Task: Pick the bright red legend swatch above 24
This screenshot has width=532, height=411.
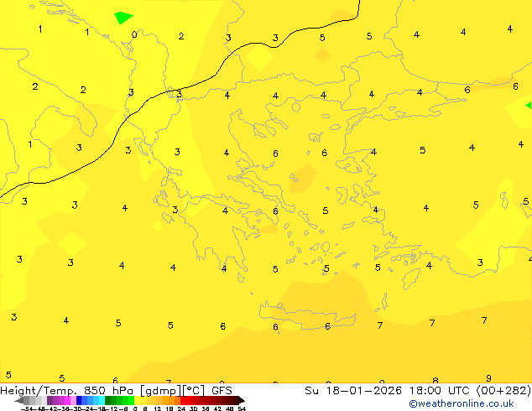Action: (183, 400)
